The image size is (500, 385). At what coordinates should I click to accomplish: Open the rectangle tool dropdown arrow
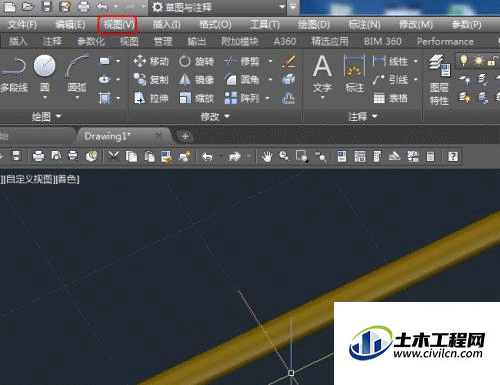[118, 61]
